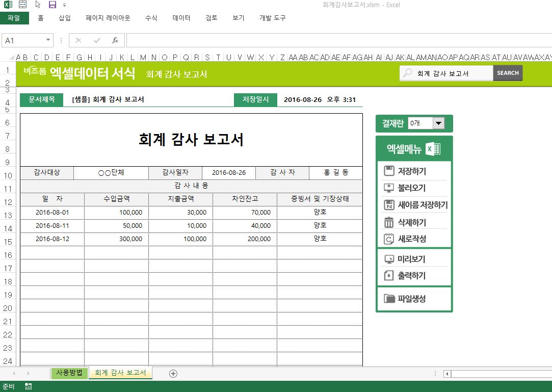Viewport: 552px width, 392px height.
Task: Click the purple Save disk icon
Action: [52, 5]
